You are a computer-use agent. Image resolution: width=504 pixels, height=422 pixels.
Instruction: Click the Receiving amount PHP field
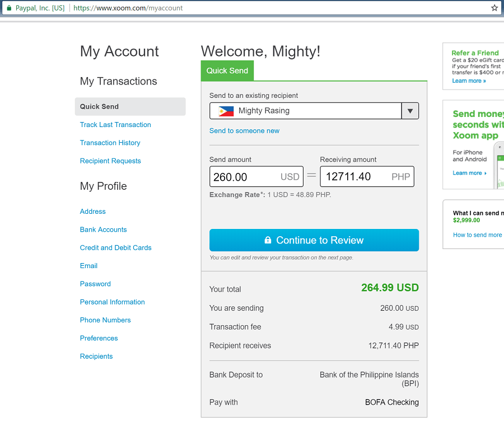[x=367, y=176]
